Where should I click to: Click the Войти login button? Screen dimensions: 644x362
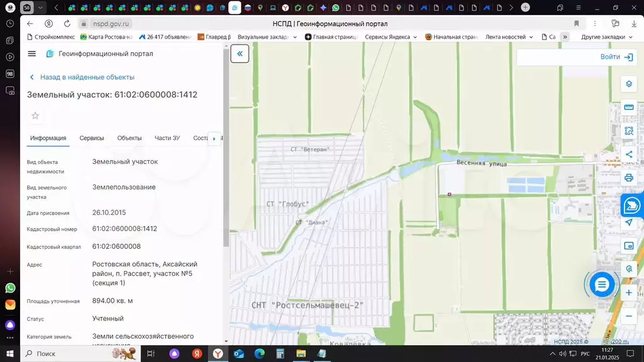coord(616,57)
